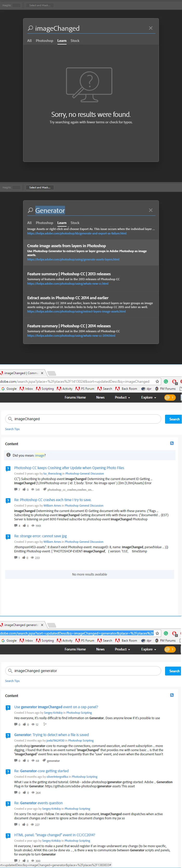
Task: Click the forum search field containing imageChanged generator
Action: tap(83, 671)
